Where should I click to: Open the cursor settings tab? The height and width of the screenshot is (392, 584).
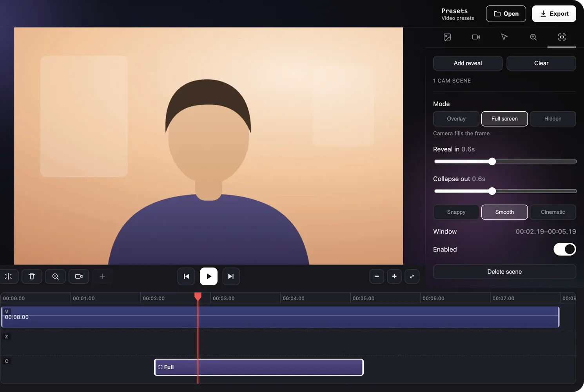(504, 37)
